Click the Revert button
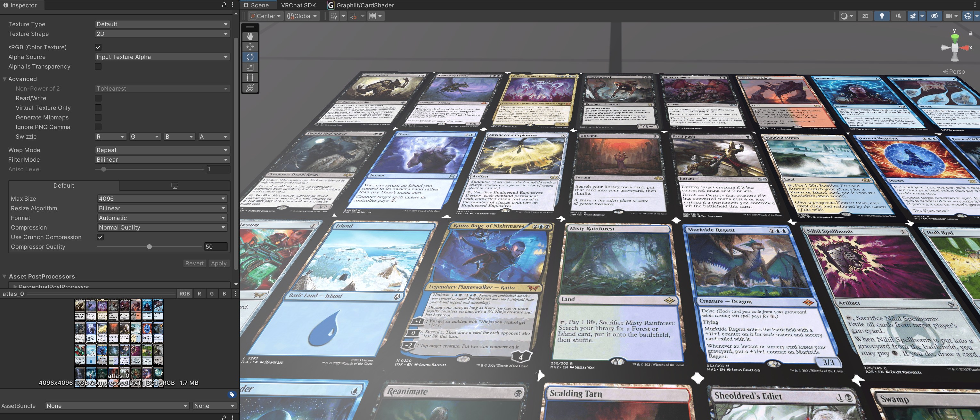This screenshot has width=980, height=420. pos(194,263)
